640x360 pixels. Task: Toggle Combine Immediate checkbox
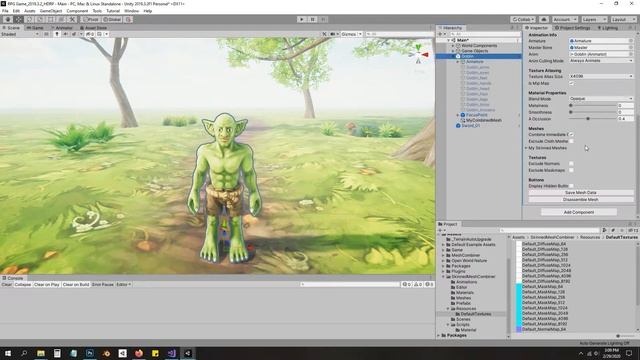[571, 134]
